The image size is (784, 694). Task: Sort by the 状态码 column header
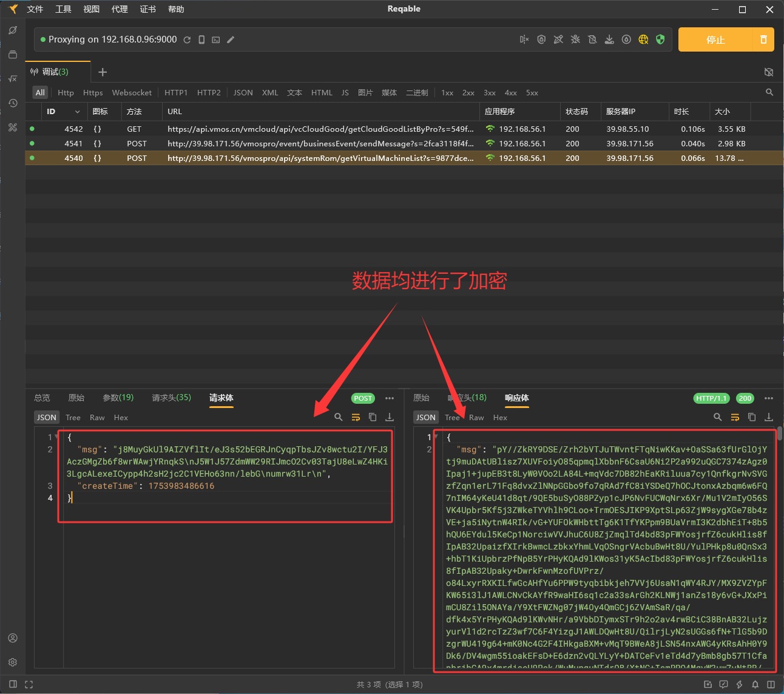click(576, 112)
